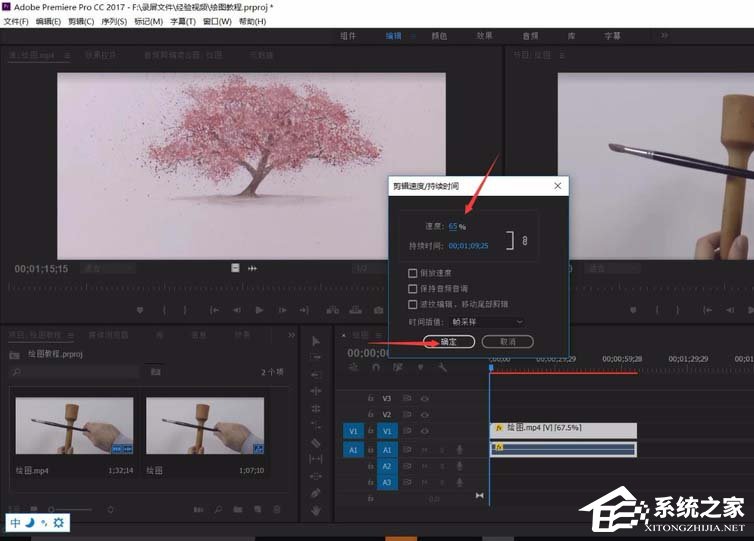Select the Slip tool
This screenshot has width=754, height=541.
[x=316, y=459]
